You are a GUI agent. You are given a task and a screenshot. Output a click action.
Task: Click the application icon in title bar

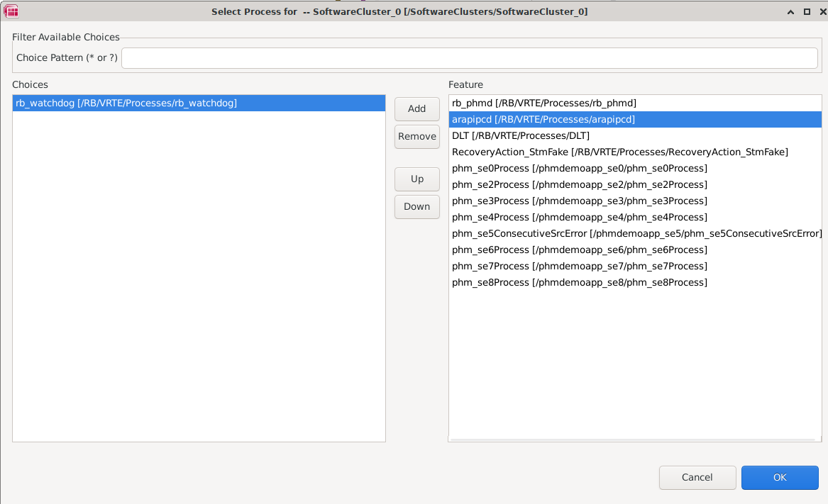coord(11,11)
